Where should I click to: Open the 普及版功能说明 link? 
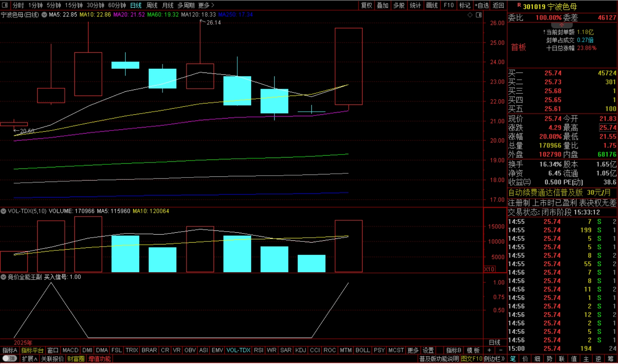click(439, 359)
